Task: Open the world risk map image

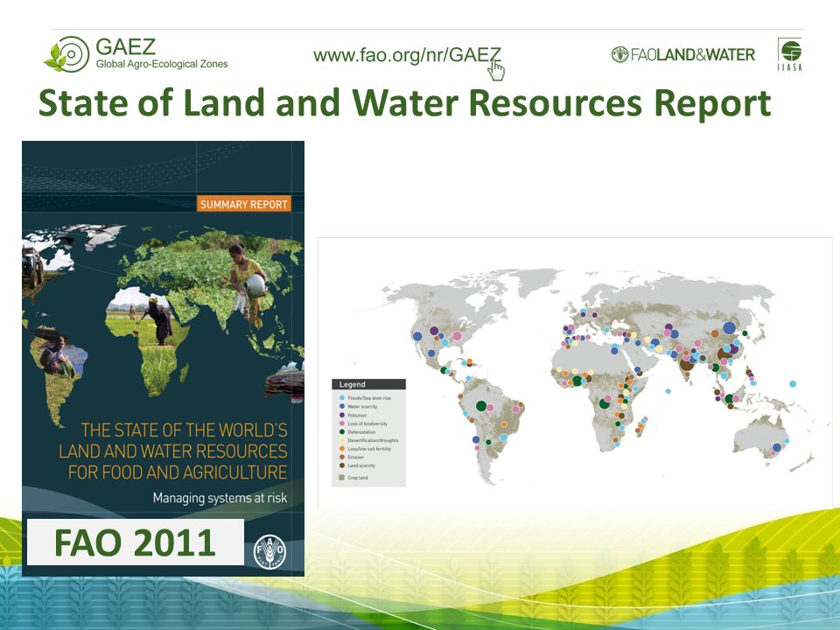Action: (575, 373)
